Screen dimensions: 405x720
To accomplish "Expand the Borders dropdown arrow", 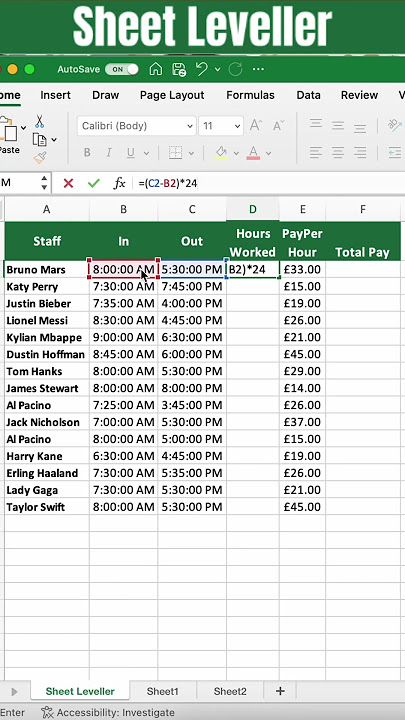I will click(x=191, y=153).
